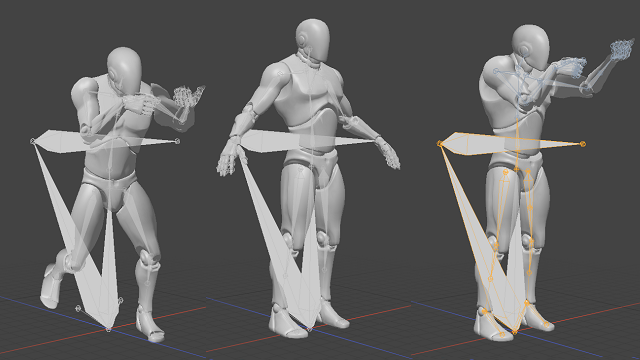640x360 pixels.
Task: Select long orange diagonal bone on right figure
Action: 476,235
